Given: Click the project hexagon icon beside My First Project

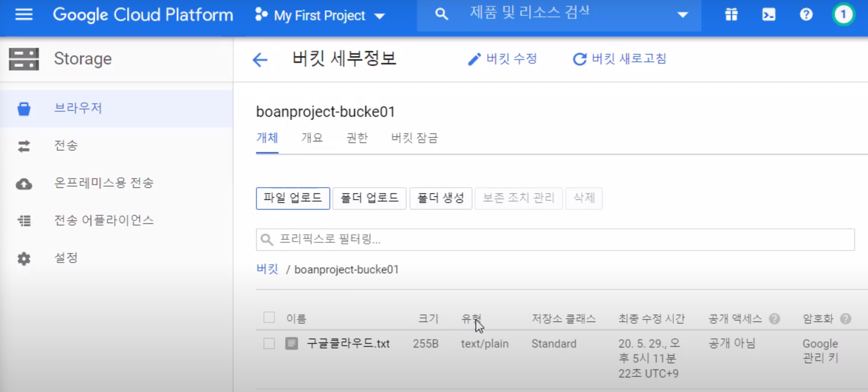Looking at the screenshot, I should [x=261, y=14].
